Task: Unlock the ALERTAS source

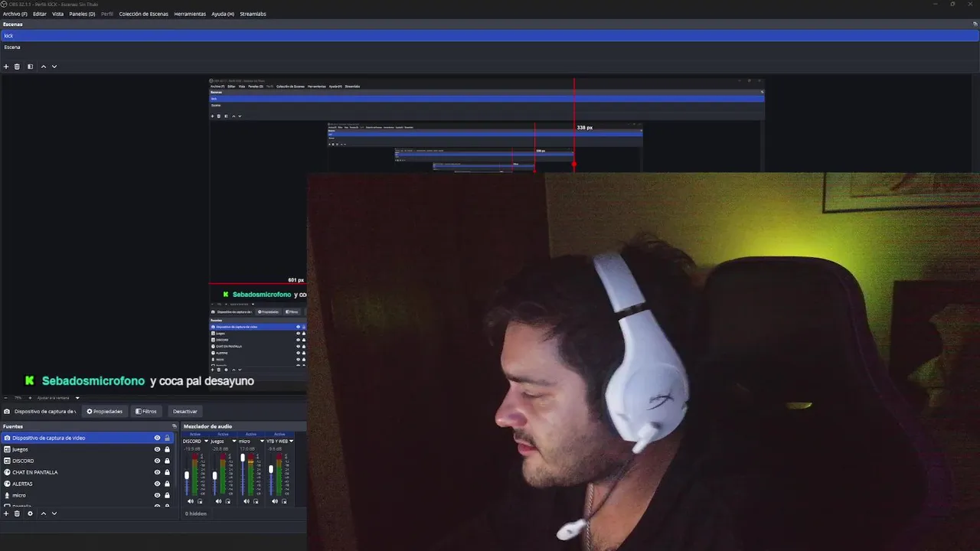Action: 167,484
